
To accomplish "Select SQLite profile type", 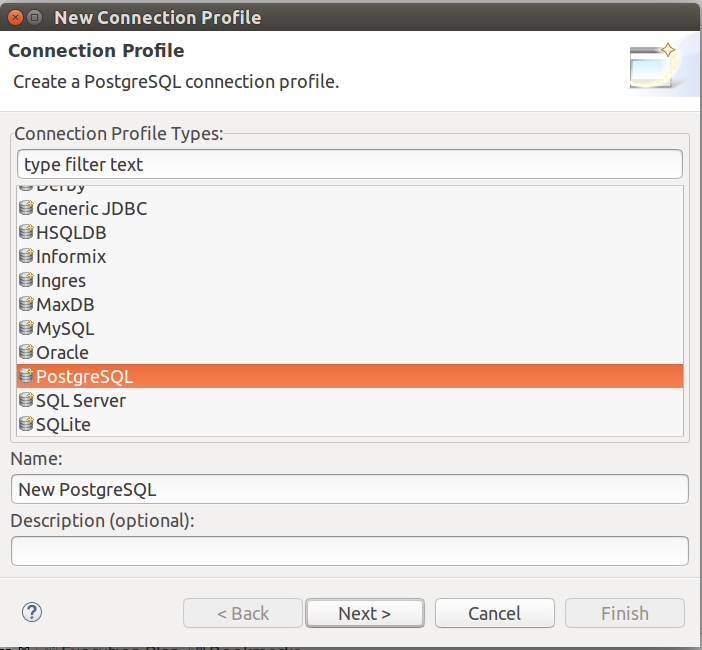I will point(350,424).
